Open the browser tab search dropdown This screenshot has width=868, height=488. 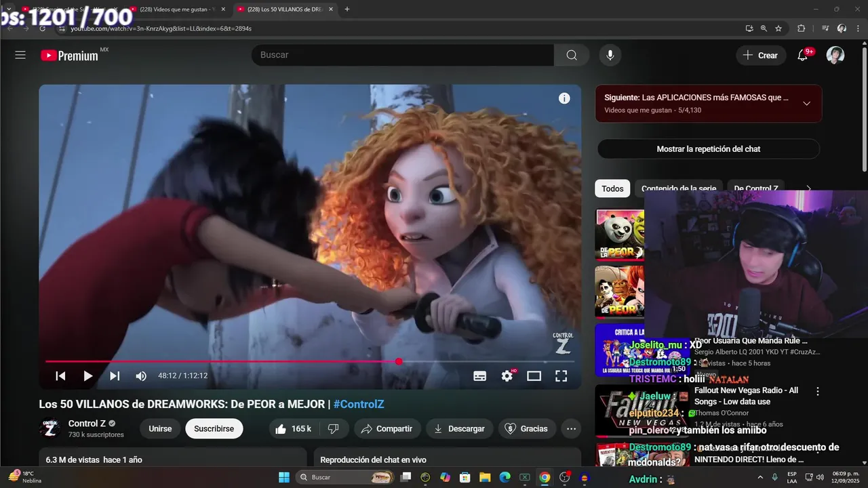click(8, 9)
